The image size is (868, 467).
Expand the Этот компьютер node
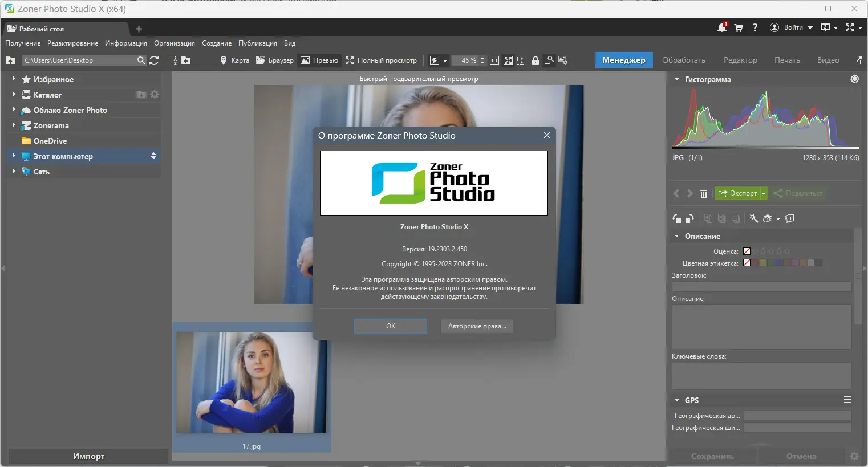click(x=14, y=156)
